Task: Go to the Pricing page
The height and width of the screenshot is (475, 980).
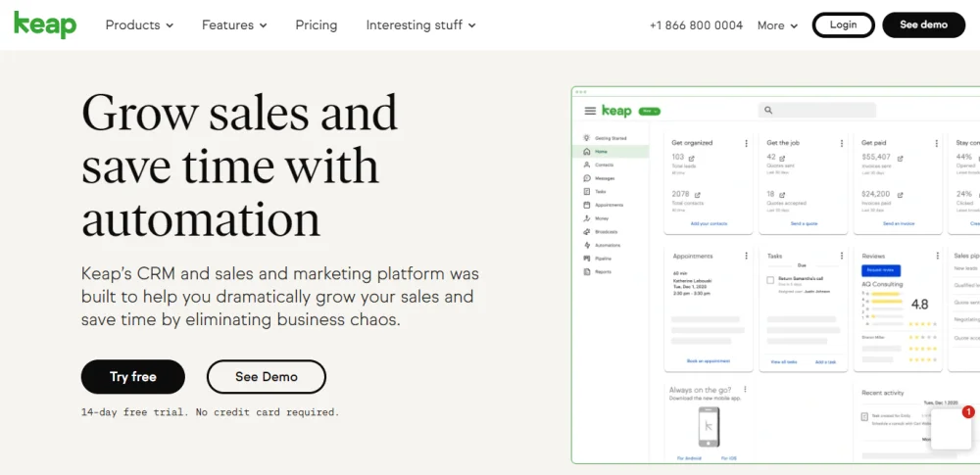Action: point(316,25)
